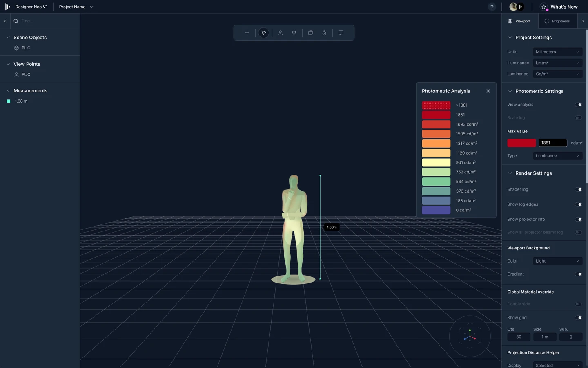Click the red Max Value color swatch

[x=521, y=143]
